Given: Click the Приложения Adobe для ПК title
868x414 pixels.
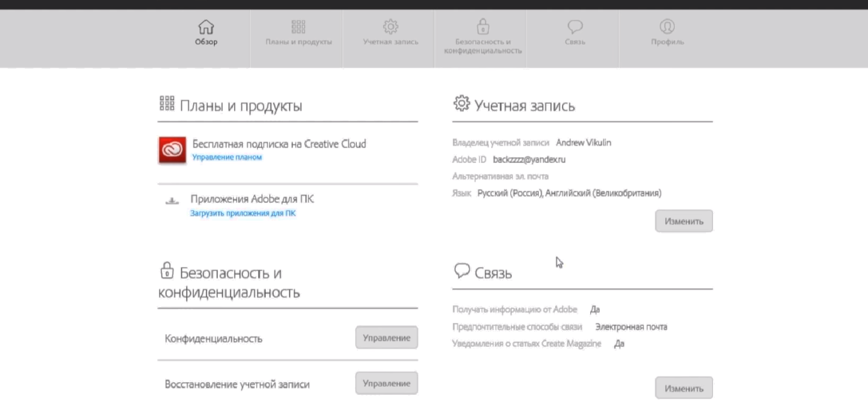Looking at the screenshot, I should 252,199.
